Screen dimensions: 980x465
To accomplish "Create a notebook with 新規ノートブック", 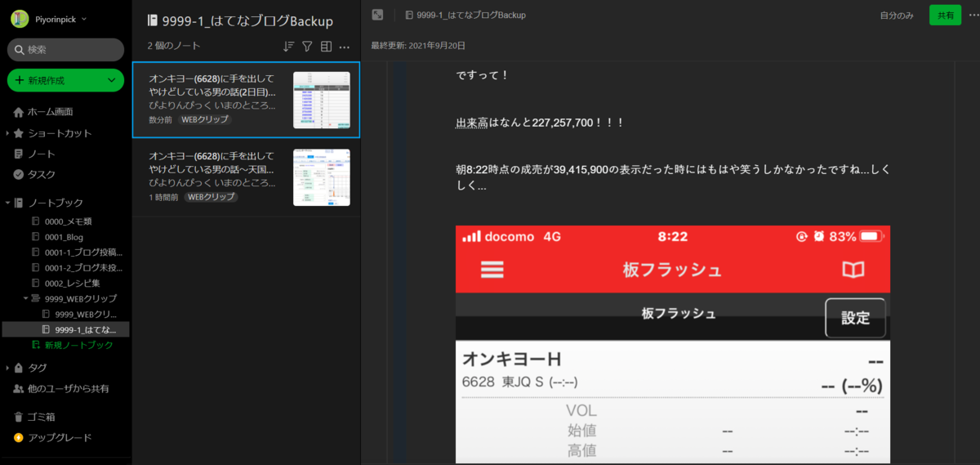I will coord(72,345).
